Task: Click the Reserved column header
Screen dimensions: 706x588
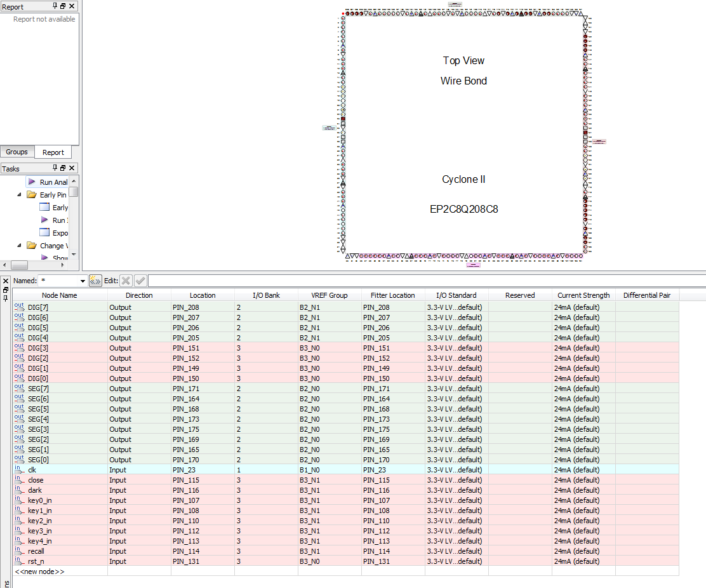Action: (x=520, y=295)
